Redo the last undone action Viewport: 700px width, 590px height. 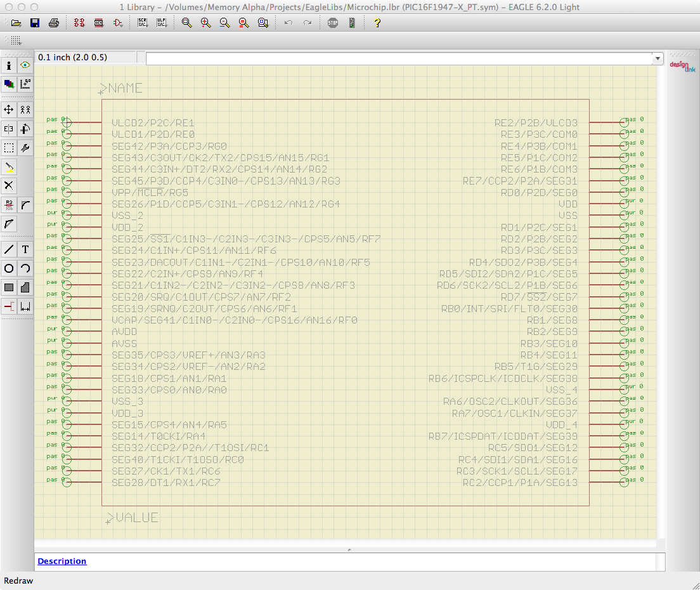tap(308, 23)
